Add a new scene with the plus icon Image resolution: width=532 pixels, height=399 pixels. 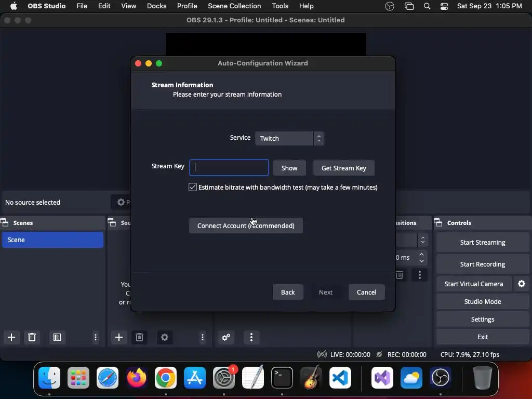coord(11,337)
